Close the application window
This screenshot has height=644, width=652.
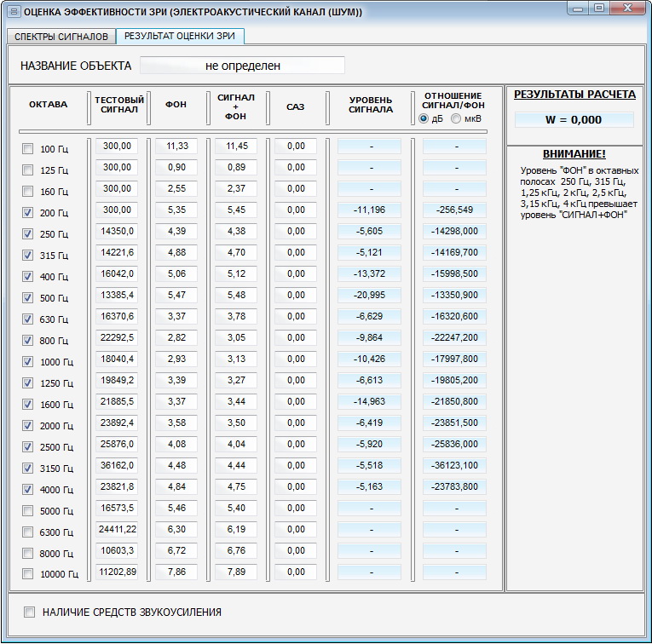pos(629,9)
